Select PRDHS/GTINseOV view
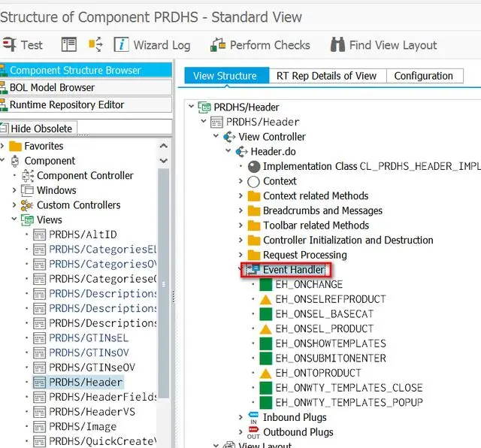This screenshot has height=448, width=481. pyautogui.click(x=92, y=368)
